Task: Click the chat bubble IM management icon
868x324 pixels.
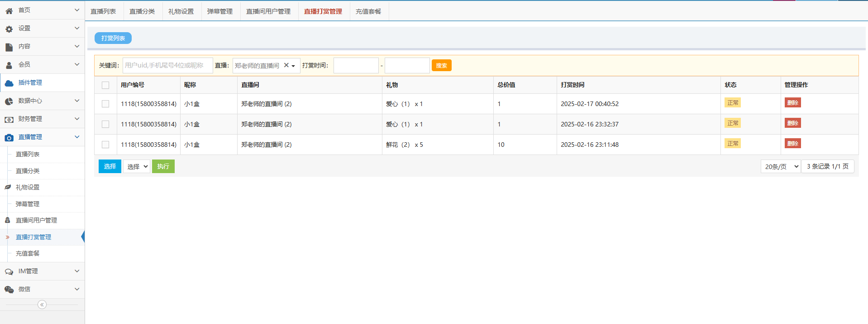Action: point(9,272)
